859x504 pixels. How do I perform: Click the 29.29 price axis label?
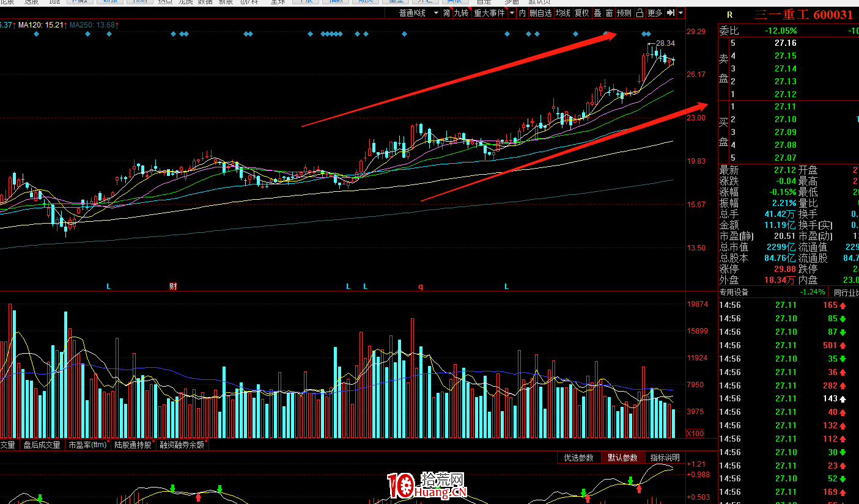click(x=696, y=31)
